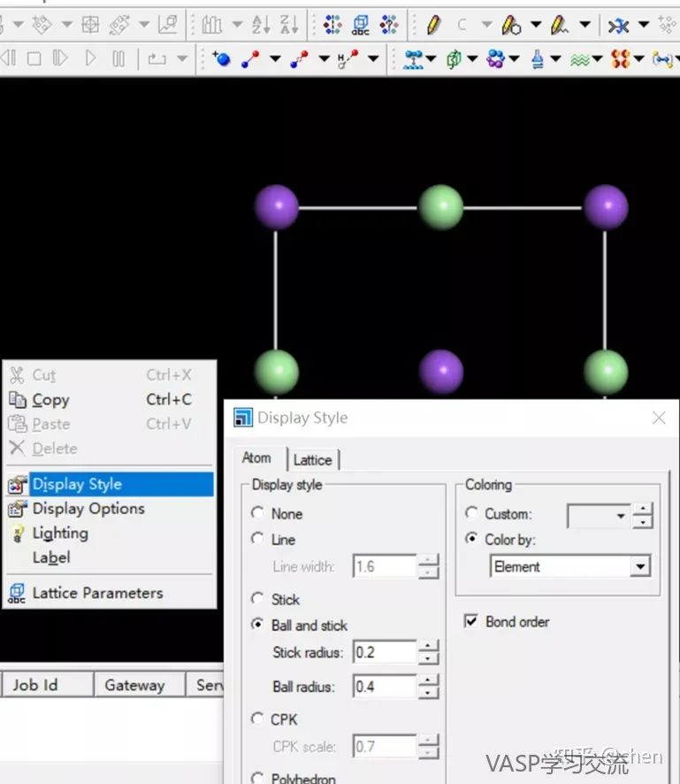
Task: Click the animation Pause button
Action: [x=118, y=59]
